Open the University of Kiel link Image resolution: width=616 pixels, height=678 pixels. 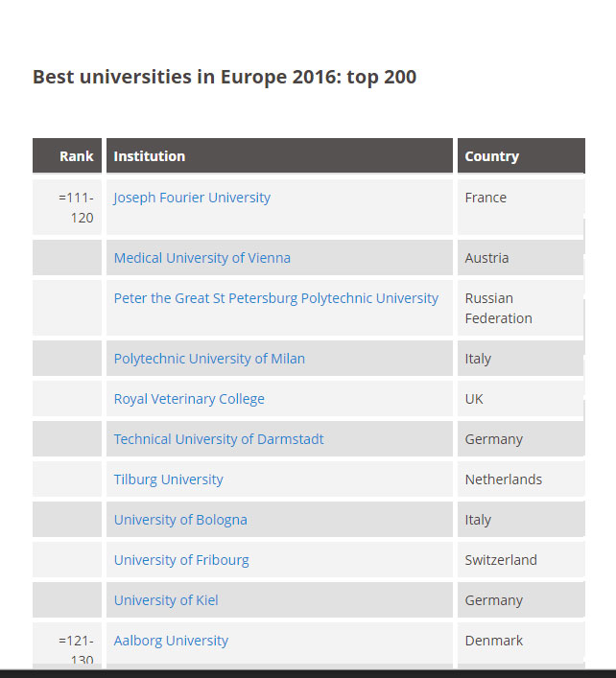point(166,600)
